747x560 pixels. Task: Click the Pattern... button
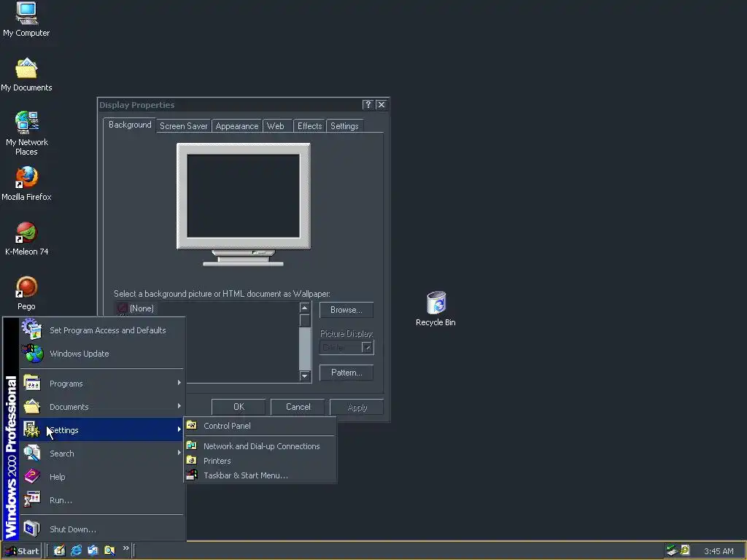point(347,373)
